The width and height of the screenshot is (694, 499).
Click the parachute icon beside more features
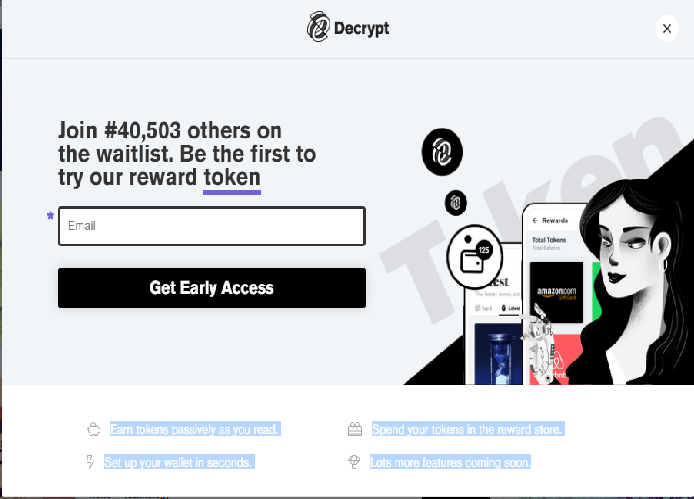(x=354, y=462)
